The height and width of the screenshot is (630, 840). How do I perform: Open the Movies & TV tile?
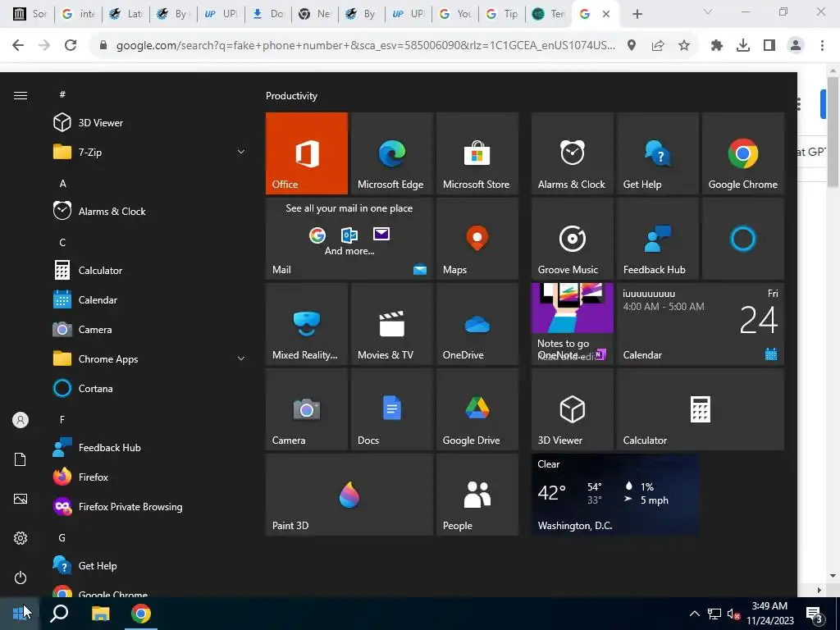(391, 323)
